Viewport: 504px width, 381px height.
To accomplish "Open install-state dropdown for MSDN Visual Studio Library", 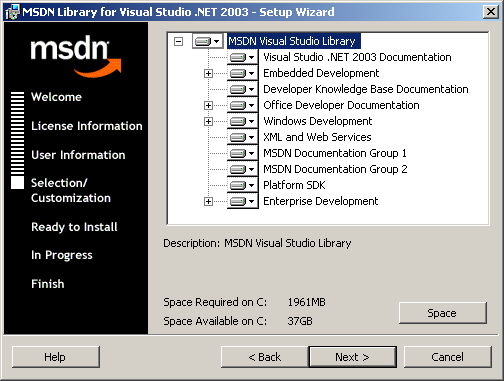I will pyautogui.click(x=207, y=41).
